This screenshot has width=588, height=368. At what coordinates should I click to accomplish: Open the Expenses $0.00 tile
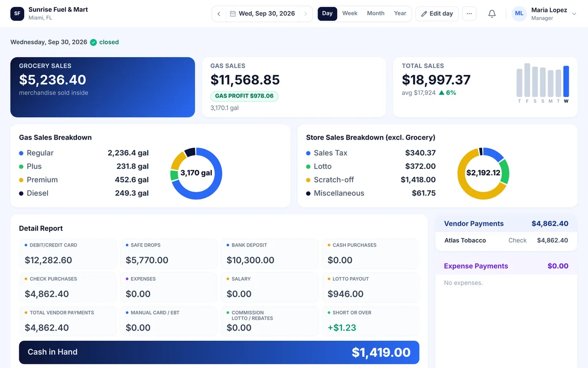(169, 287)
